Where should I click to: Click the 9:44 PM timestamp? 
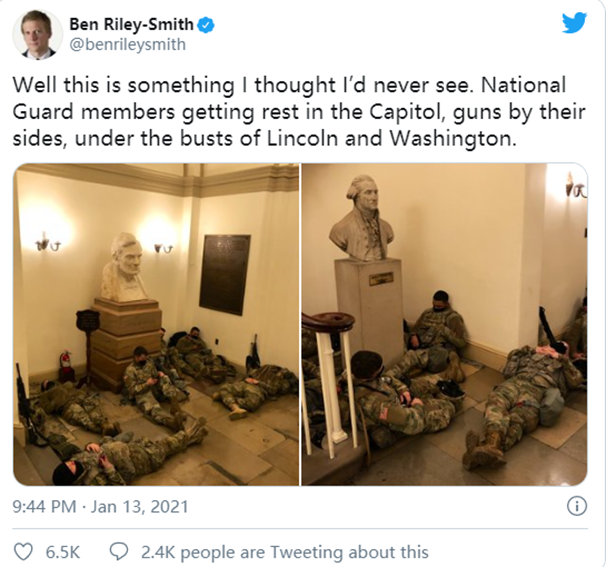[x=44, y=506]
